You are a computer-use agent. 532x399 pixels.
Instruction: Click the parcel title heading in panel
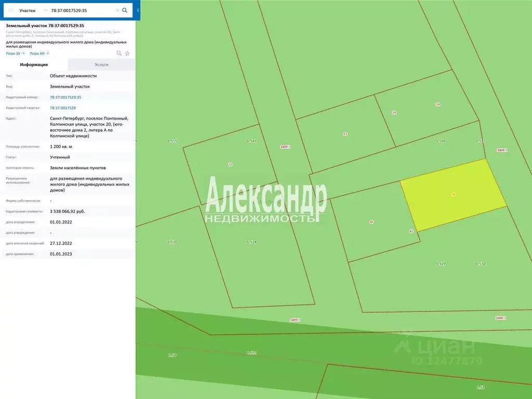pyautogui.click(x=45, y=25)
